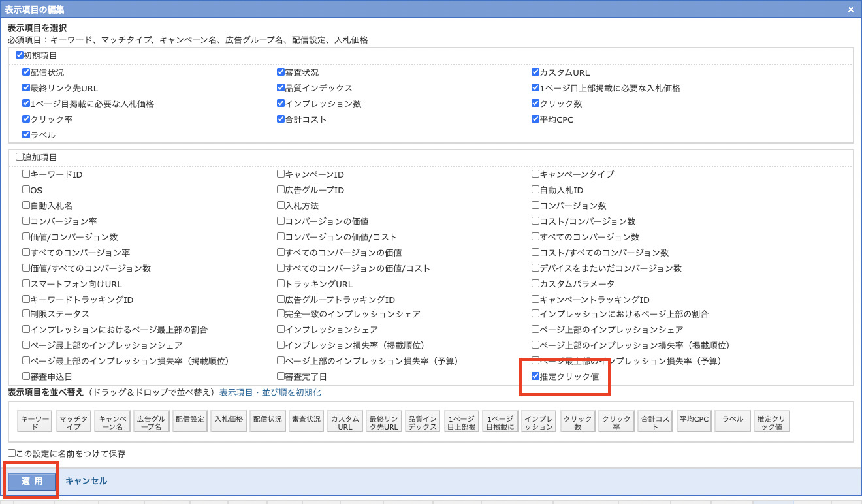
Task: Uncheck the 品質インデックス checkbox
Action: click(281, 88)
